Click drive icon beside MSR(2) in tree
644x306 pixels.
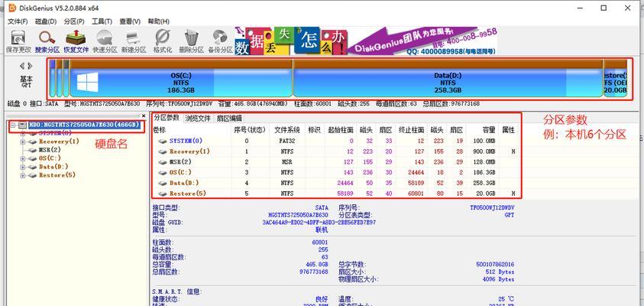pos(32,150)
